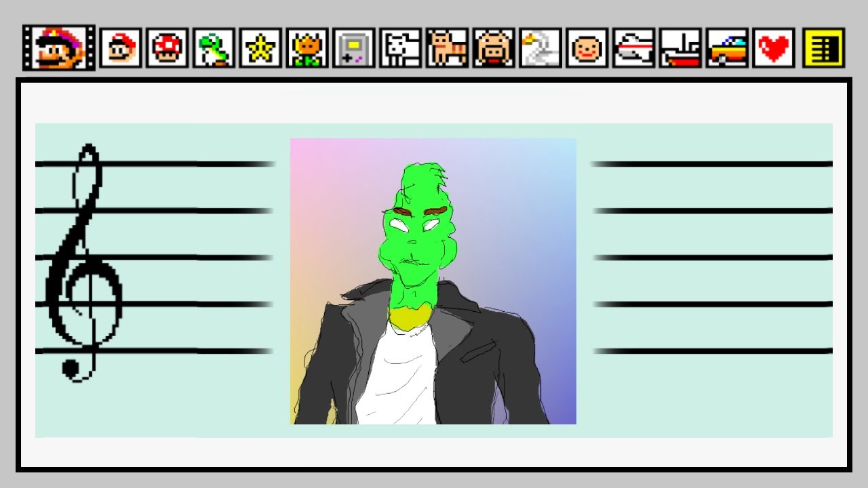
Task: Click the green character portrait thumbnail
Action: pyautogui.click(x=433, y=281)
